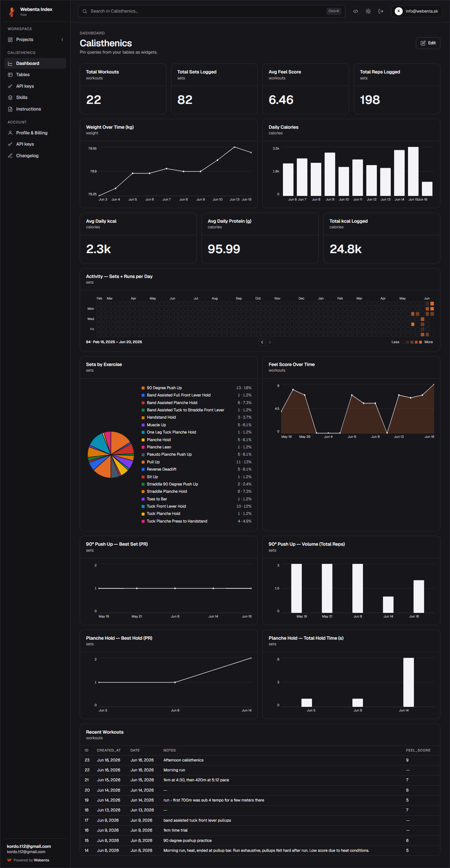Click the Avg Daily Protein value 95.99
The width and height of the screenshot is (450, 868).
click(x=224, y=249)
